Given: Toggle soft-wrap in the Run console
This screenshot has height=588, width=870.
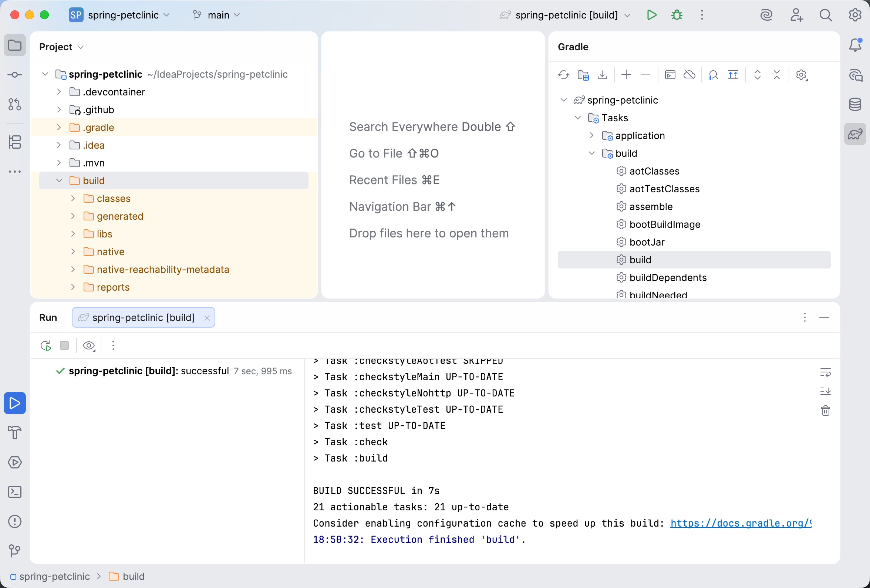Looking at the screenshot, I should (826, 372).
